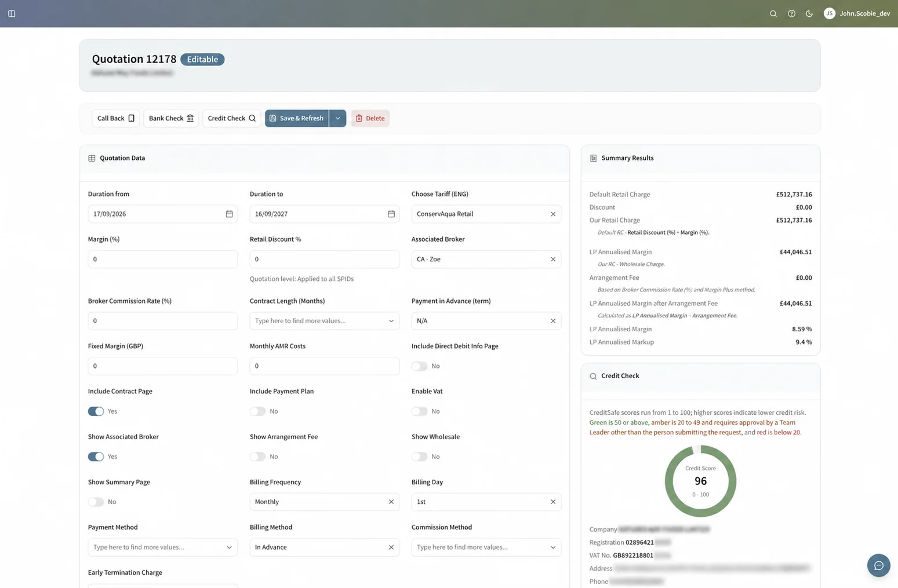Open the Save & Refresh dropdown arrow

(x=337, y=118)
